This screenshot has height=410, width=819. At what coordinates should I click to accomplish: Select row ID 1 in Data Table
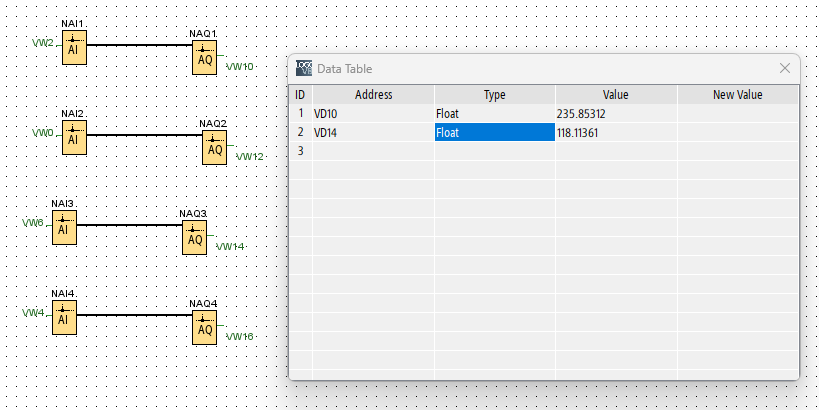click(x=300, y=113)
